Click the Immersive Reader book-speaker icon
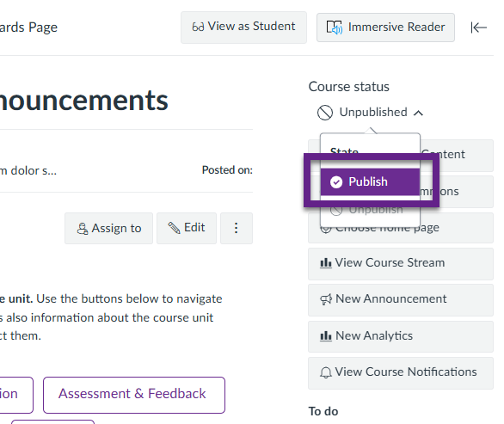The image size is (504, 424). click(x=335, y=27)
